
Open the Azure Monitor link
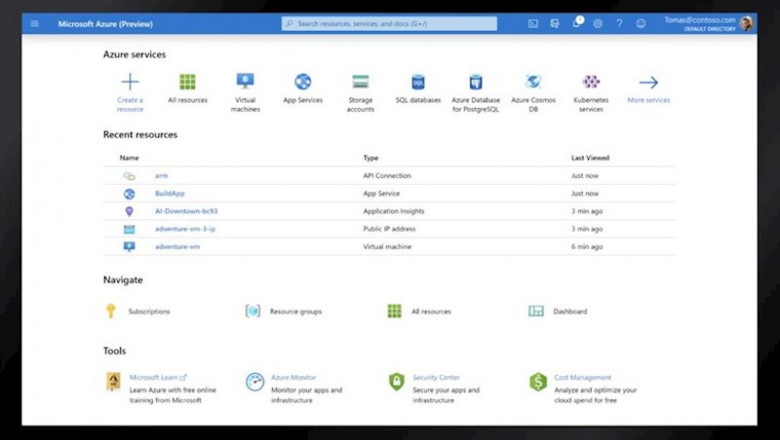coord(293,377)
